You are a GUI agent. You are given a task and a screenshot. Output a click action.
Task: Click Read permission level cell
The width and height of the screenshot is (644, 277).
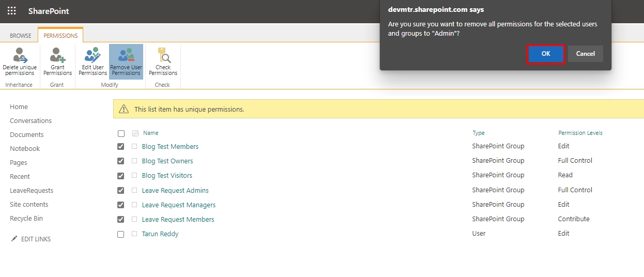pos(565,175)
